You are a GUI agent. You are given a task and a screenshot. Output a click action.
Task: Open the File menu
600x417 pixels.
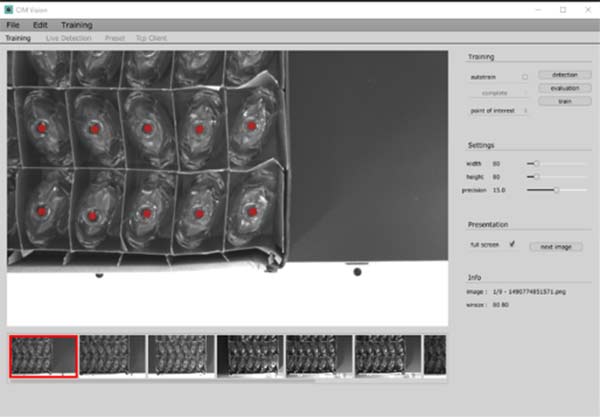tap(14, 24)
